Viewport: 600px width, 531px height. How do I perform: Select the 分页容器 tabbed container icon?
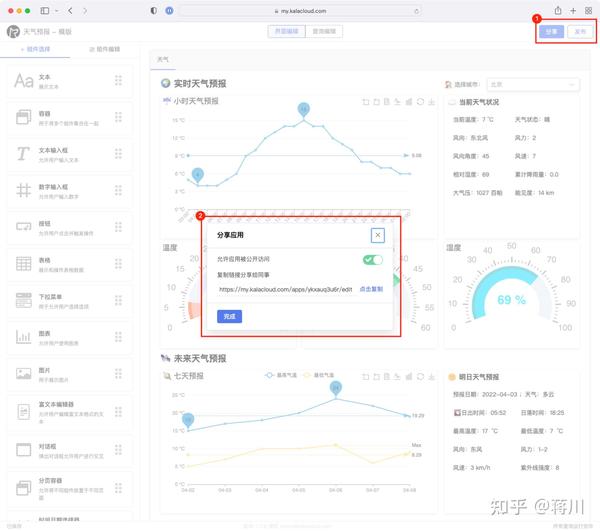point(24,488)
